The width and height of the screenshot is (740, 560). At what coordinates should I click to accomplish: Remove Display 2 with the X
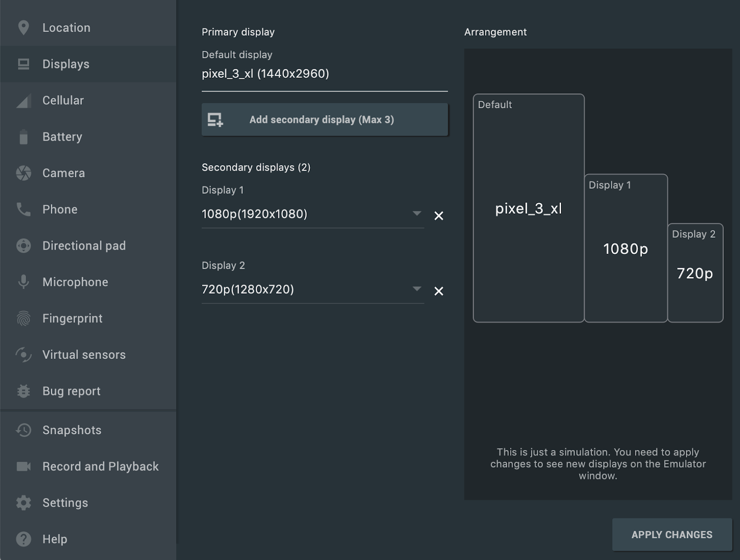coord(438,291)
